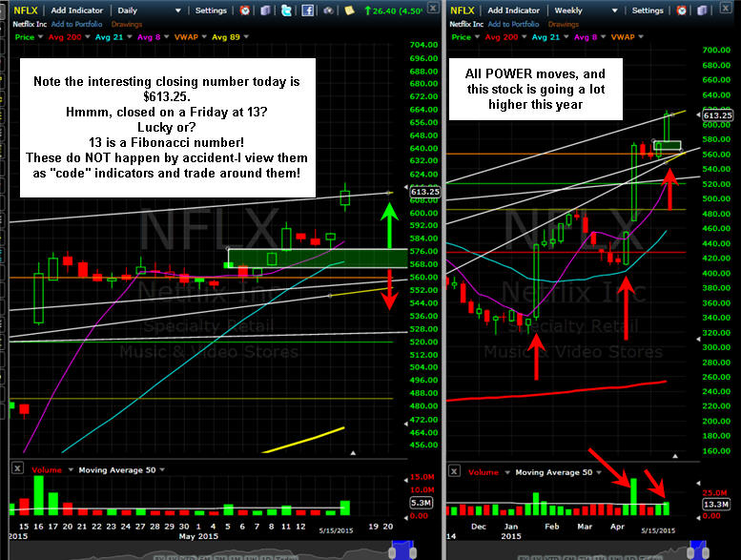Close the Daily chart panel

pos(432,7)
